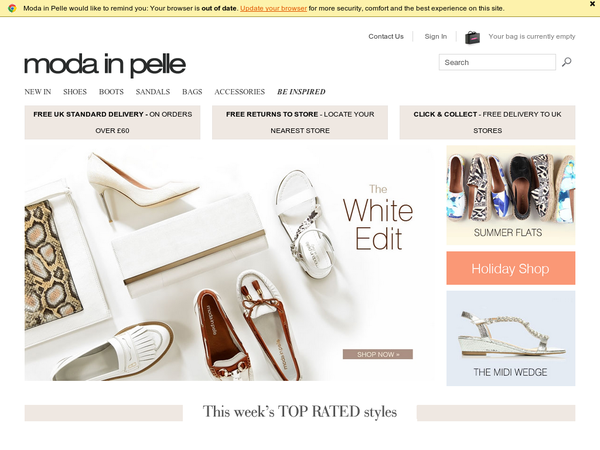This screenshot has height=450, width=600.
Task: Open THE MIDI WEDGE thumbnail
Action: click(510, 338)
